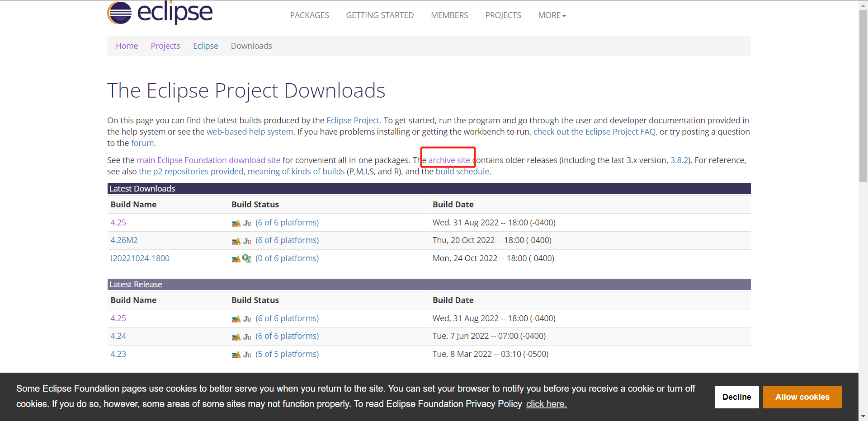Click '(6 of 6 platforms)' in 4.24 row
The height and width of the screenshot is (421, 868).
point(287,336)
